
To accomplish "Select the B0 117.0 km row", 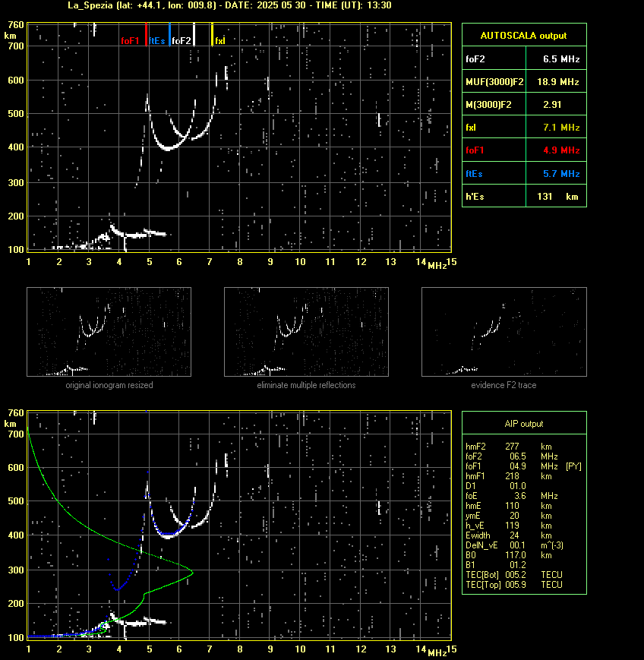I will (x=509, y=555).
